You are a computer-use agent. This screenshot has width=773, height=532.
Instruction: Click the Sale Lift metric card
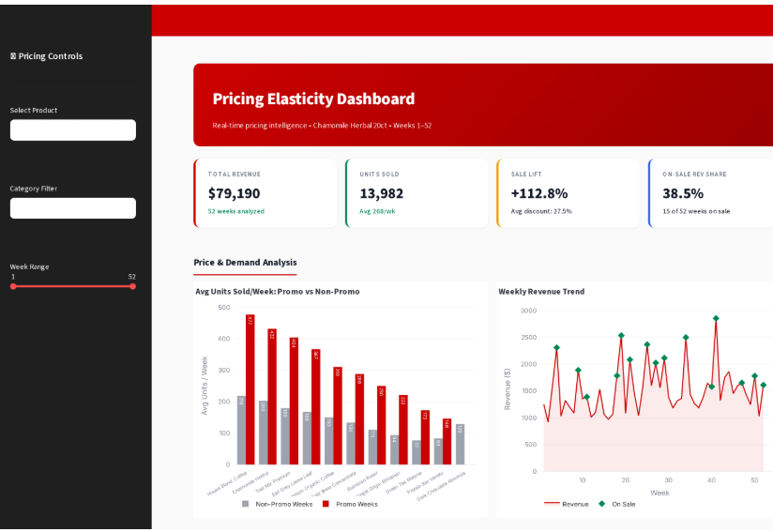coord(568,193)
